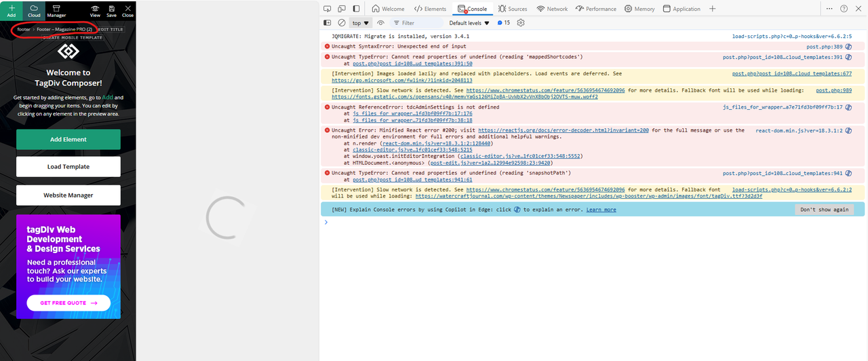Click the TagDiv Composer logo

68,52
